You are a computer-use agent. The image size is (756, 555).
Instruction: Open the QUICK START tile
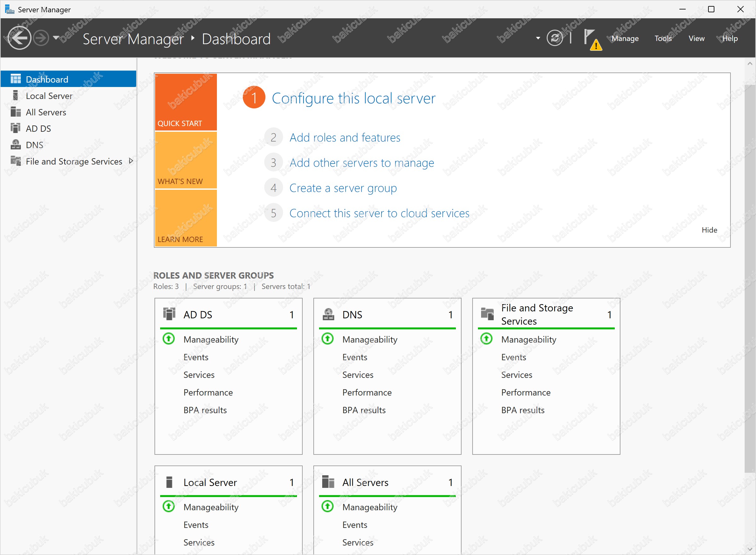pyautogui.click(x=186, y=102)
